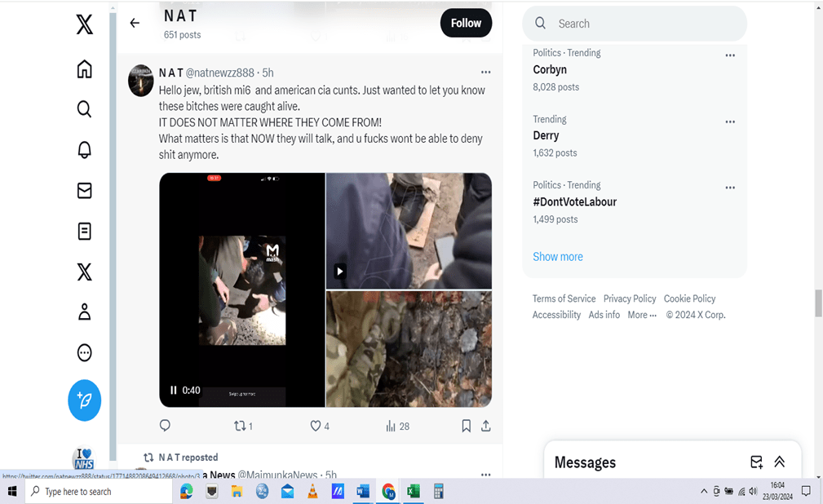Open the Explore magnifier icon in sidebar
Viewport: 823px width, 504px height.
(x=84, y=109)
